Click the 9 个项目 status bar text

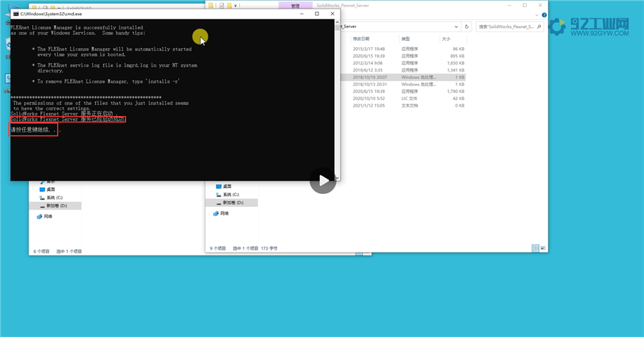point(218,248)
